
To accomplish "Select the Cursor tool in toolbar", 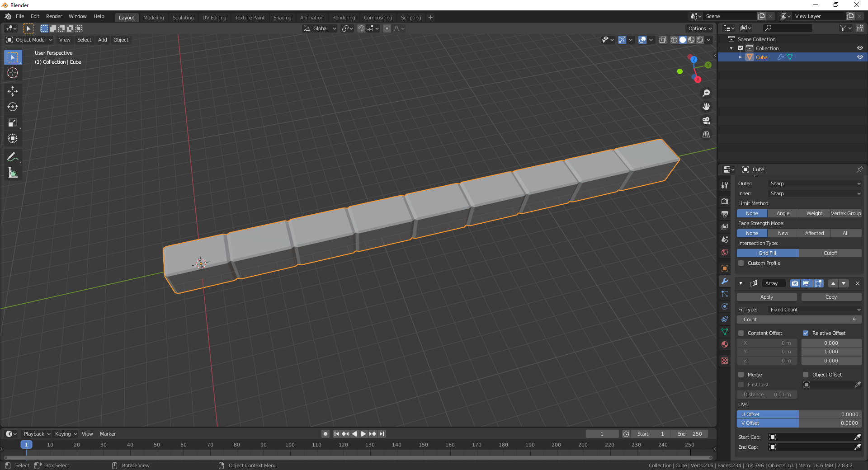I will coord(13,73).
